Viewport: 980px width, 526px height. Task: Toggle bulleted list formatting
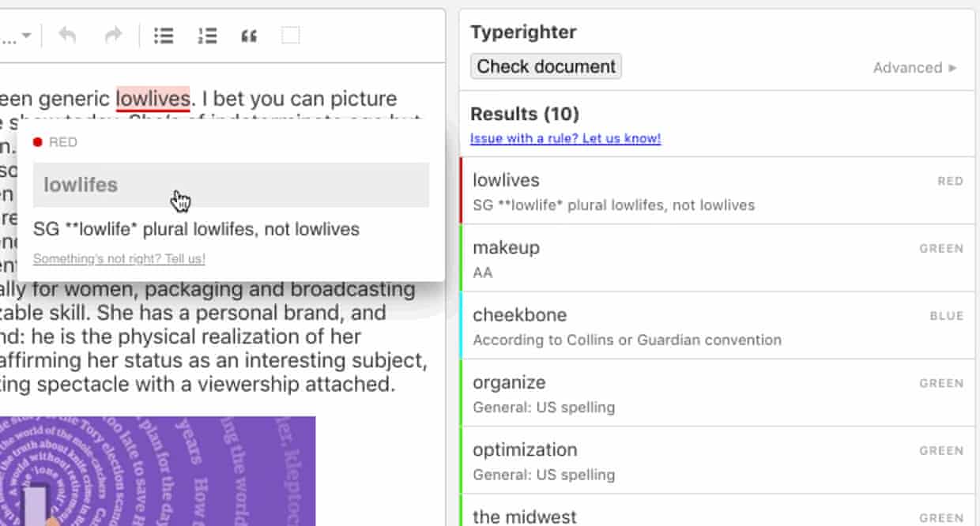164,36
